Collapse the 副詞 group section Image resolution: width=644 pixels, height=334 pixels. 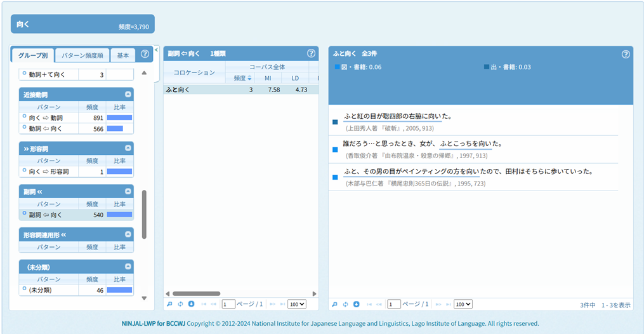128,191
